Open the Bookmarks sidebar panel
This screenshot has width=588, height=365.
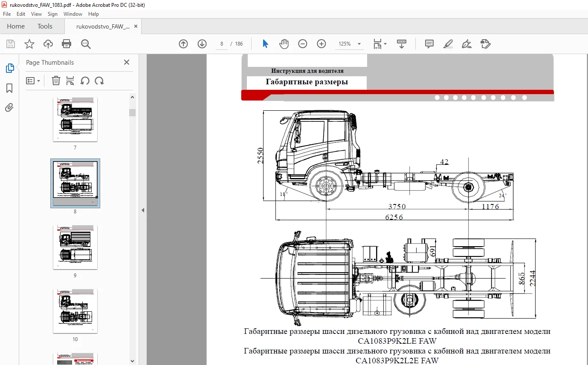[9, 88]
